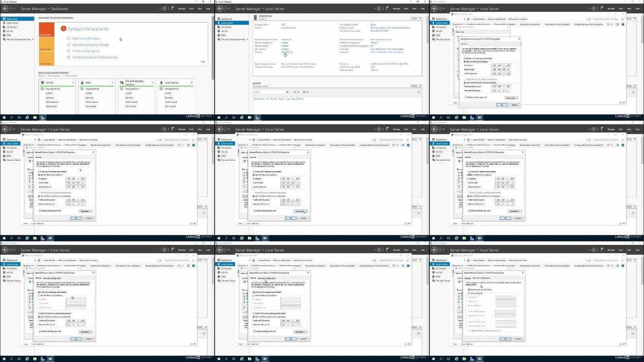Click Add roles and features link
This screenshot has height=362, width=644.
pos(86,38)
